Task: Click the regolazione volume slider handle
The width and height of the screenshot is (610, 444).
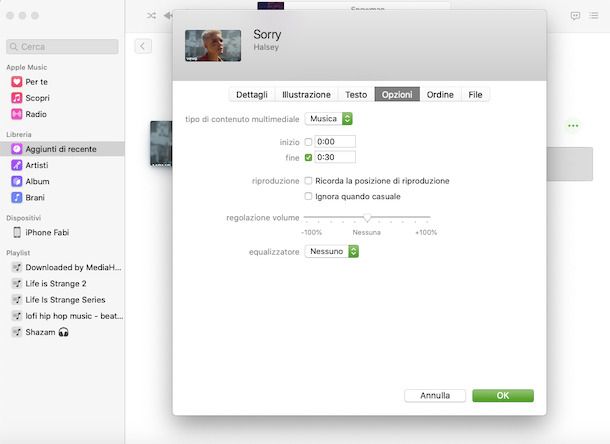Action: click(367, 218)
